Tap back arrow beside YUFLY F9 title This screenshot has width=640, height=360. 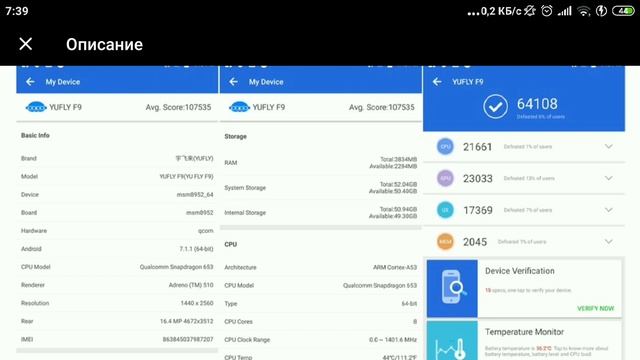(437, 82)
